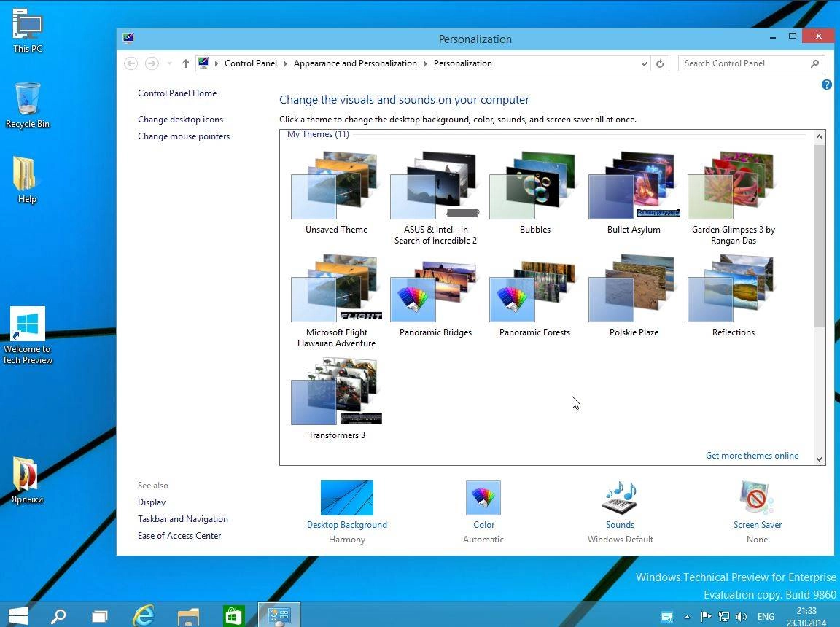Apply the Polskie Plaże theme
Image resolution: width=840 pixels, height=627 pixels.
tap(634, 296)
